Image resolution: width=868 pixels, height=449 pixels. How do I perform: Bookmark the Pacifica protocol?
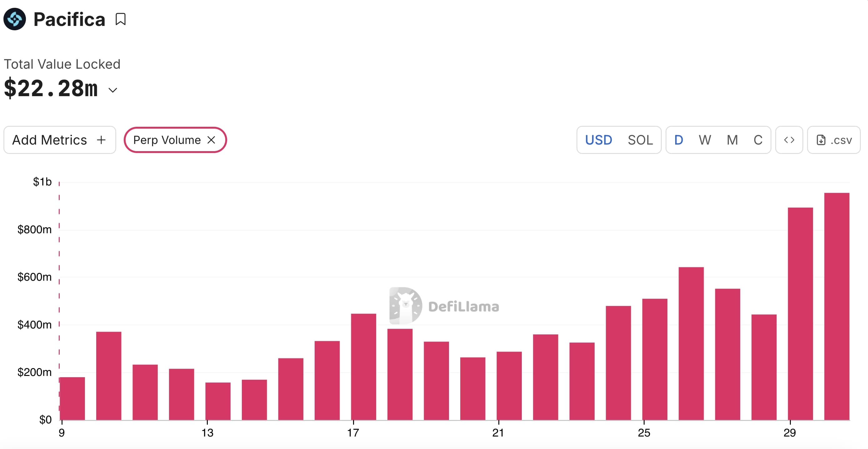[120, 19]
